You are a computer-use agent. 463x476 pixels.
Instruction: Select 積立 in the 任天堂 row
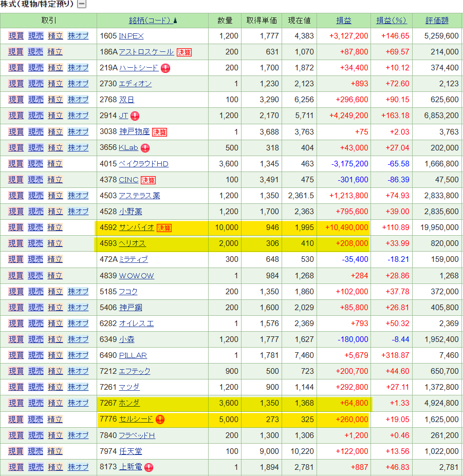click(55, 451)
